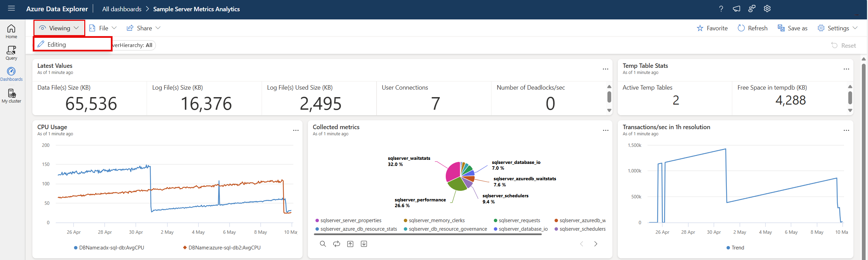Expand the File dropdown menu
Image resolution: width=868 pixels, height=260 pixels.
pos(103,28)
